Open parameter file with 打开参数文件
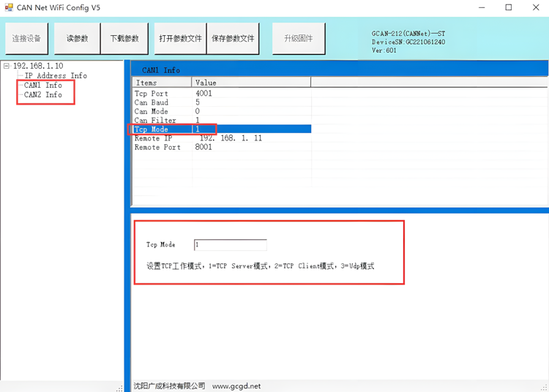 point(180,38)
